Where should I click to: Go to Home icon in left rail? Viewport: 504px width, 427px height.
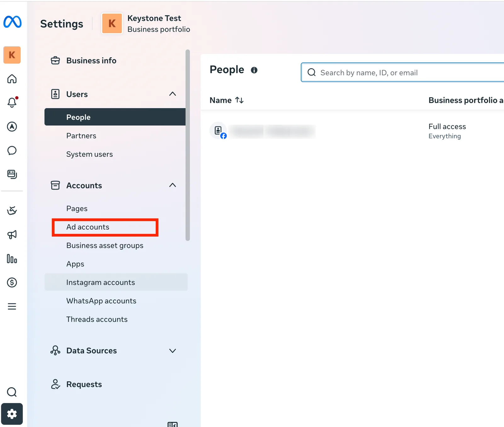(x=12, y=79)
